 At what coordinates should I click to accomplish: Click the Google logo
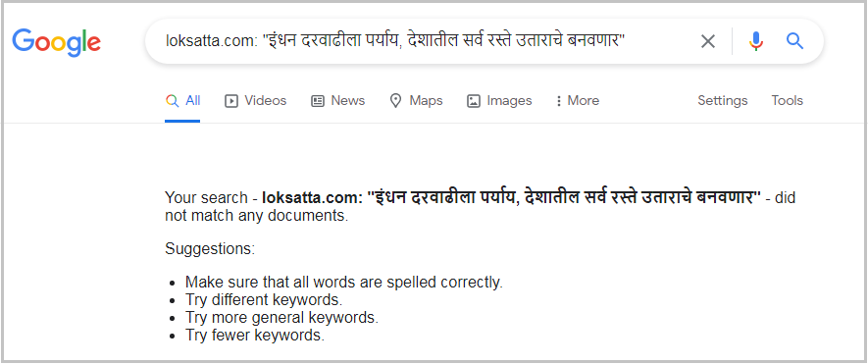coord(57,43)
